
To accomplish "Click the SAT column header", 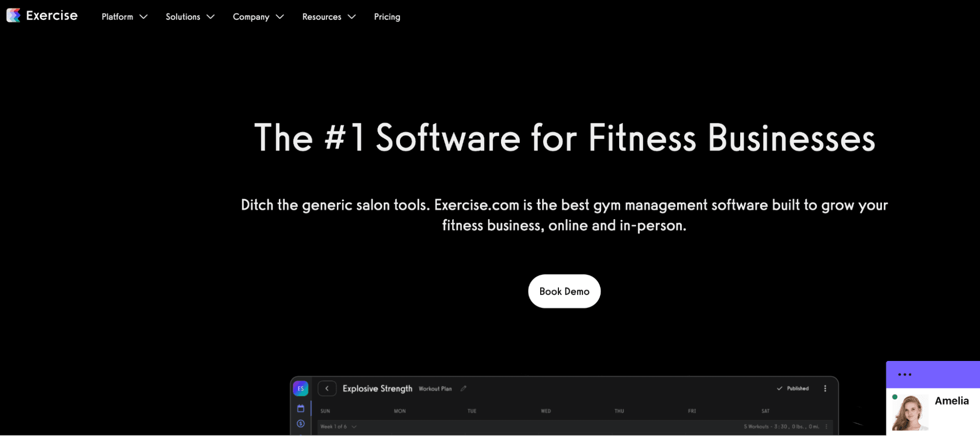I will (x=765, y=411).
